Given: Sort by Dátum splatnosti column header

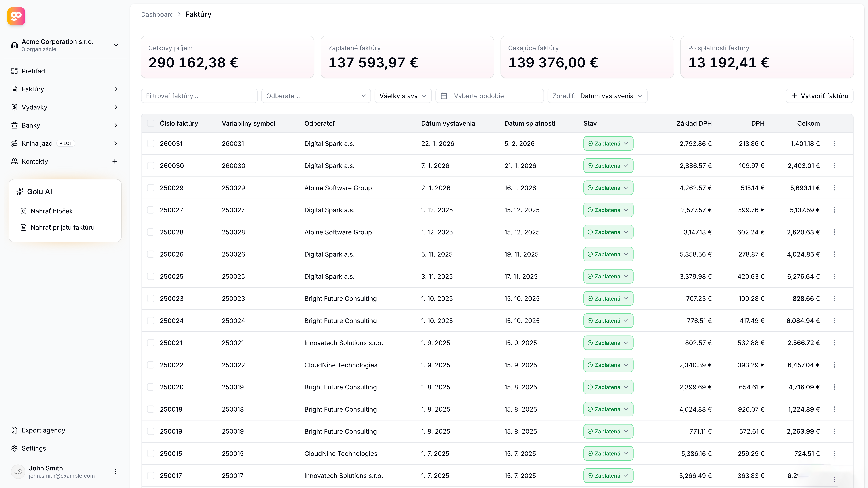Looking at the screenshot, I should (x=530, y=123).
